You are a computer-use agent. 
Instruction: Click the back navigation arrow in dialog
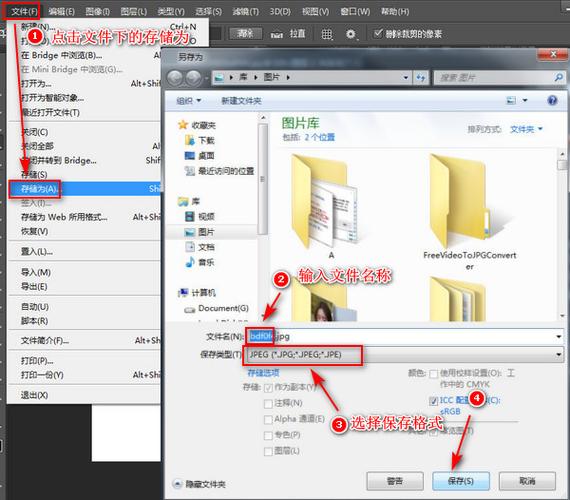pos(175,77)
